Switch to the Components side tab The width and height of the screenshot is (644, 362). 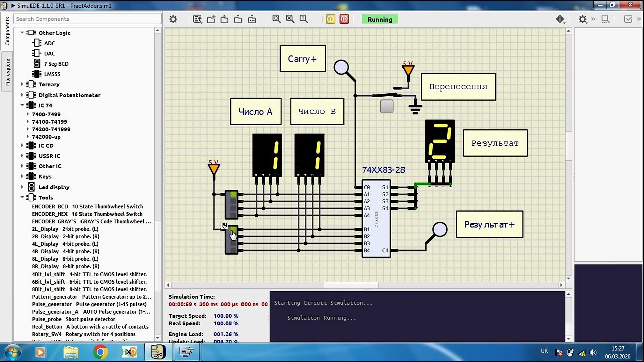tap(7, 32)
